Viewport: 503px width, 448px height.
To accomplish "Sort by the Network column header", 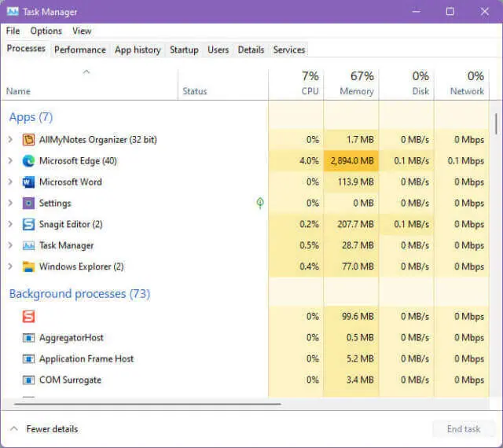I will 461,83.
